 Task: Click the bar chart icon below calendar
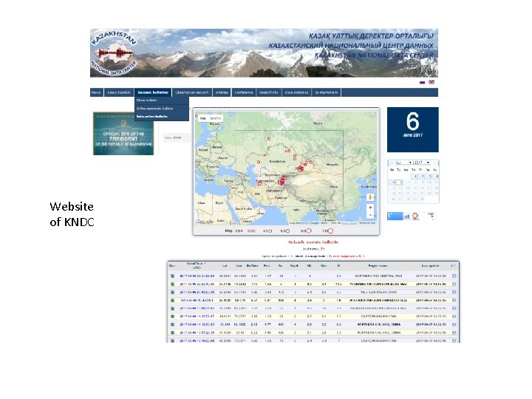coord(407,216)
